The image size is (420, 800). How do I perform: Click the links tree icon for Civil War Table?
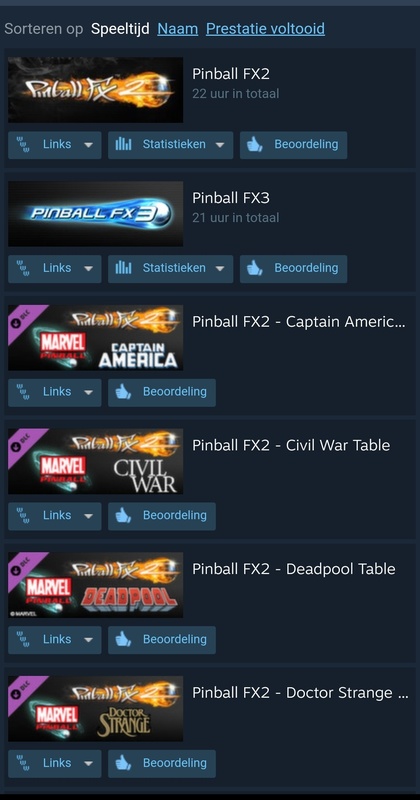(x=23, y=516)
